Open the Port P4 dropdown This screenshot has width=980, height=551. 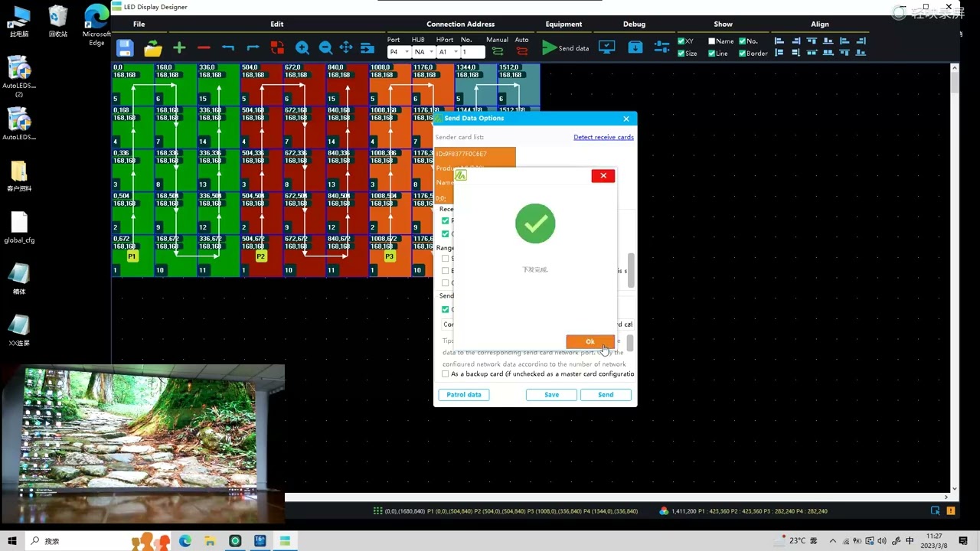tap(399, 52)
